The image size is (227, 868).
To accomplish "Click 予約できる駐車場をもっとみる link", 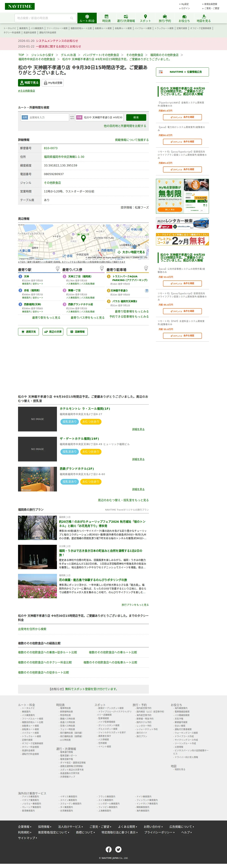I will pyautogui.click(x=129, y=317).
